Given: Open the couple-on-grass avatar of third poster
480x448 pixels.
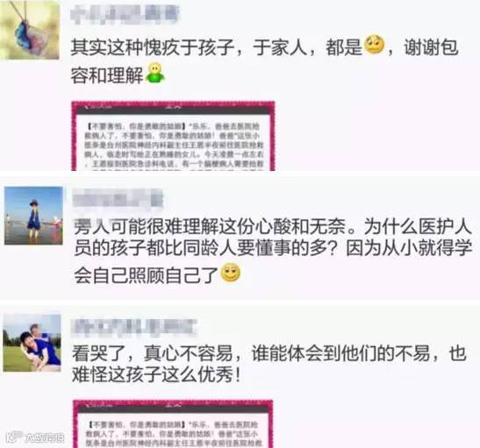Looking at the screenshot, I should tap(32, 343).
